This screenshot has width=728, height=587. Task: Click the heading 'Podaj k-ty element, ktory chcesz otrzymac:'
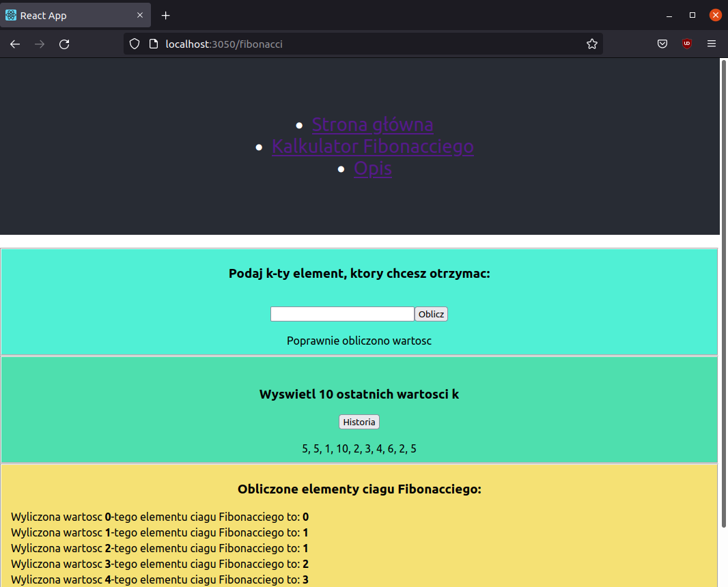pyautogui.click(x=359, y=273)
